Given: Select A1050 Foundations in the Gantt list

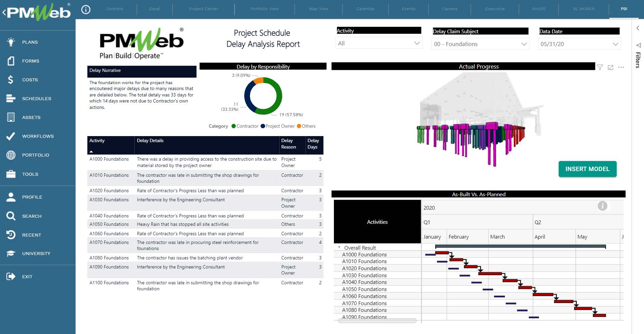Looking at the screenshot, I should click(364, 289).
